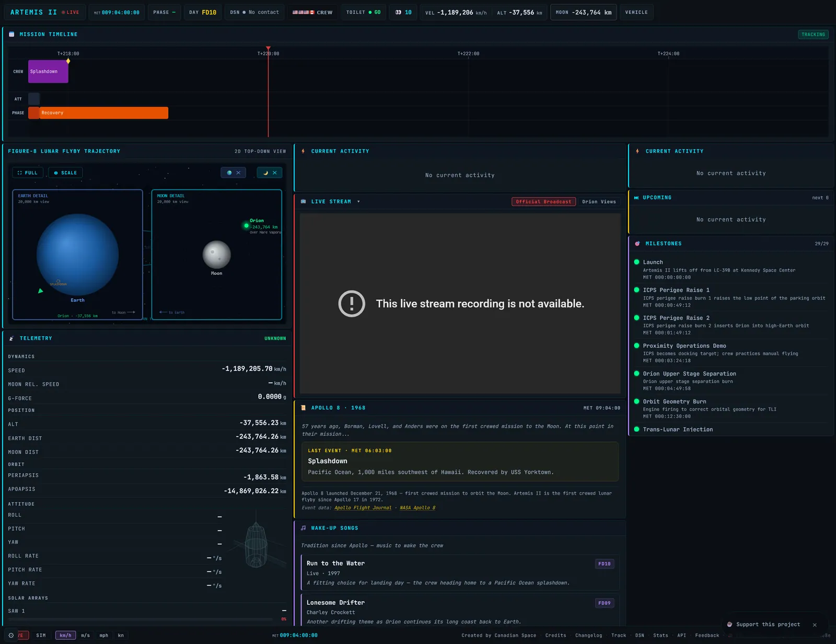This screenshot has width=836, height=644.
Task: Click the lightning icon in right Current Activity
Action: 637,151
